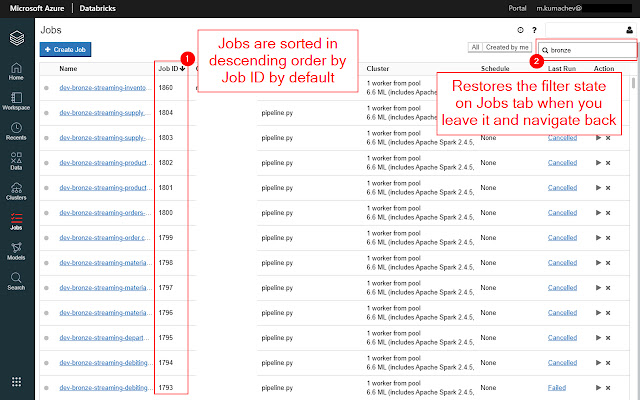Image resolution: width=640 pixels, height=400 pixels.
Task: Open Failed last run for job 1793
Action: tap(557, 388)
